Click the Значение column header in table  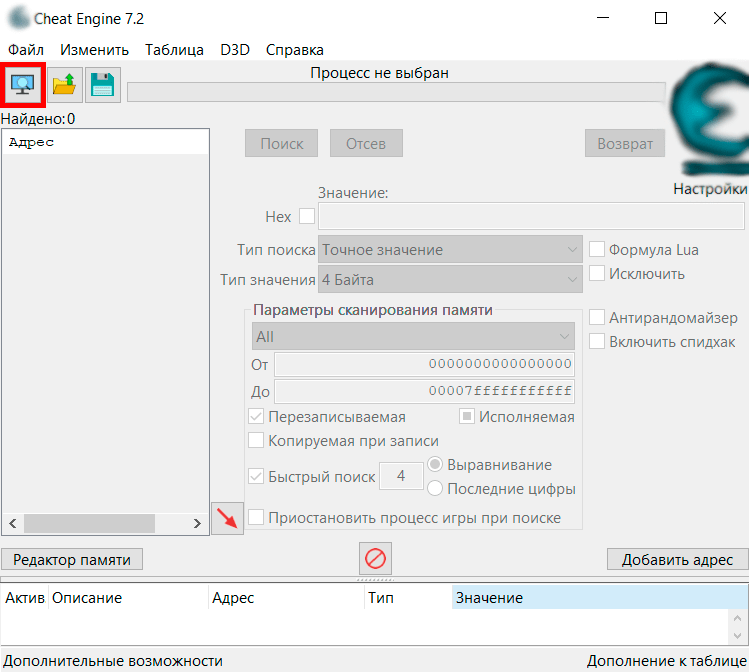(x=599, y=597)
